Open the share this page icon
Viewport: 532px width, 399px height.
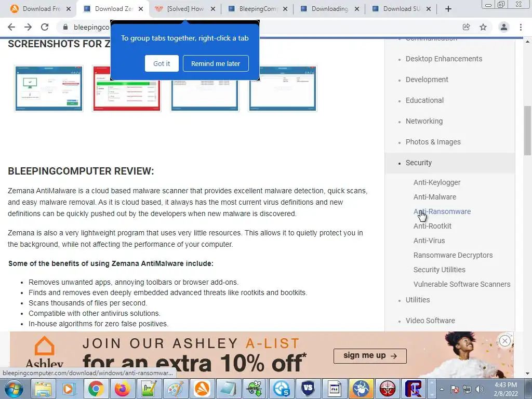466,27
